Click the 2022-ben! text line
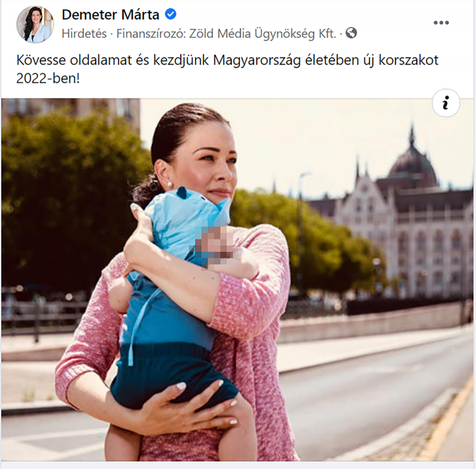The image size is (476, 469). pos(48,78)
